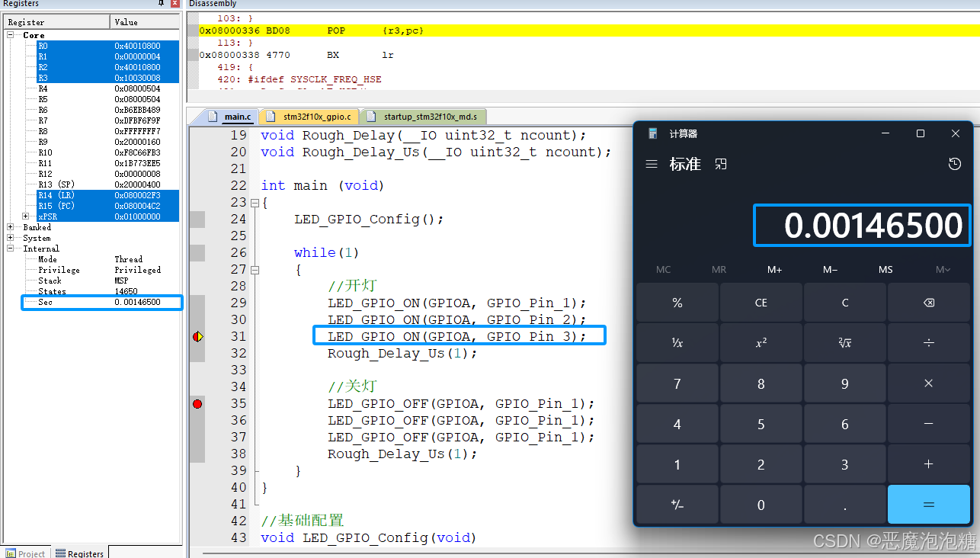Screen dimensions: 980x558
Task: Click calculator digit 3
Action: pos(844,464)
